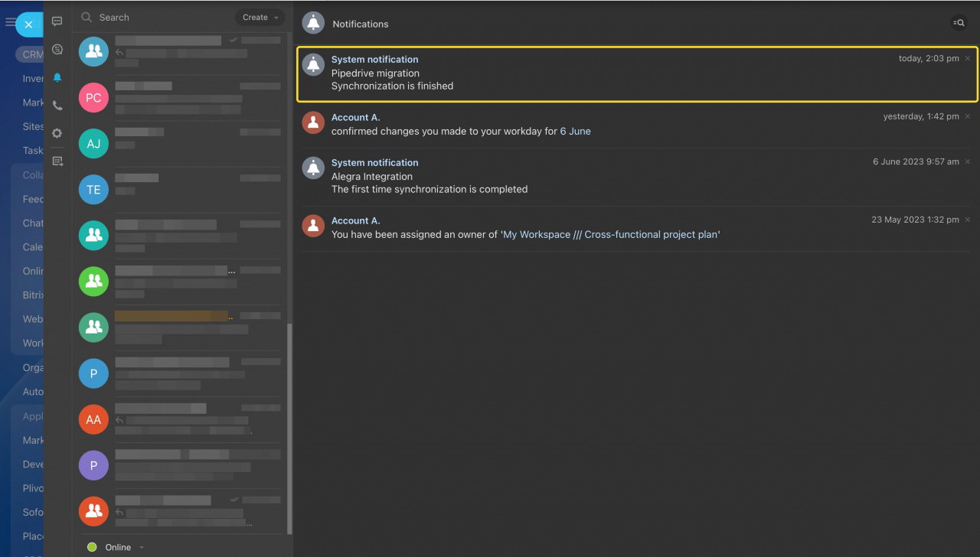Click the search magnifier in chat list
Image resolution: width=980 pixels, height=557 pixels.
(87, 16)
